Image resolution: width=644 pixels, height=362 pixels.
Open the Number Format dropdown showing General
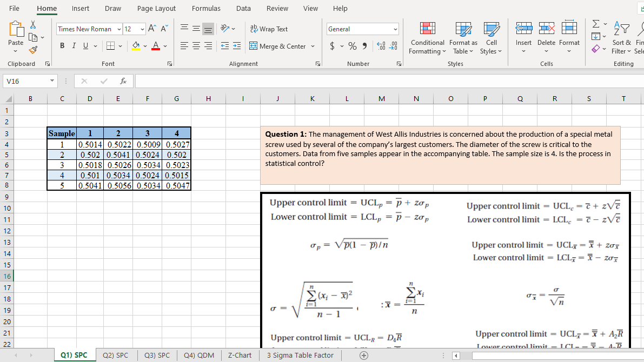click(x=362, y=29)
